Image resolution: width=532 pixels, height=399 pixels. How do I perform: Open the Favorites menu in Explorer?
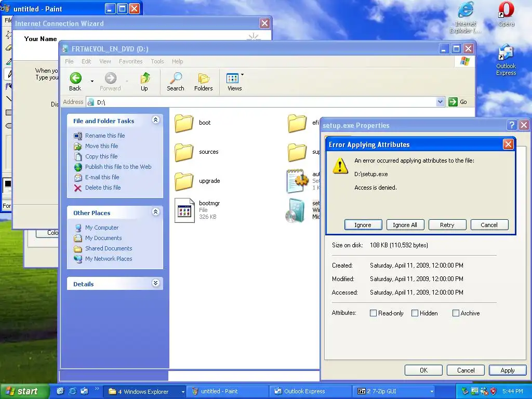click(x=130, y=61)
